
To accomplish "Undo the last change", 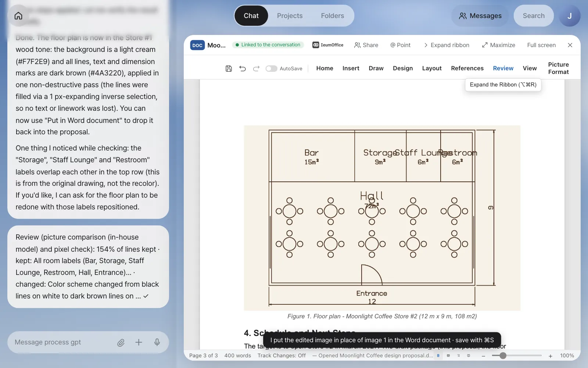I will pyautogui.click(x=243, y=68).
